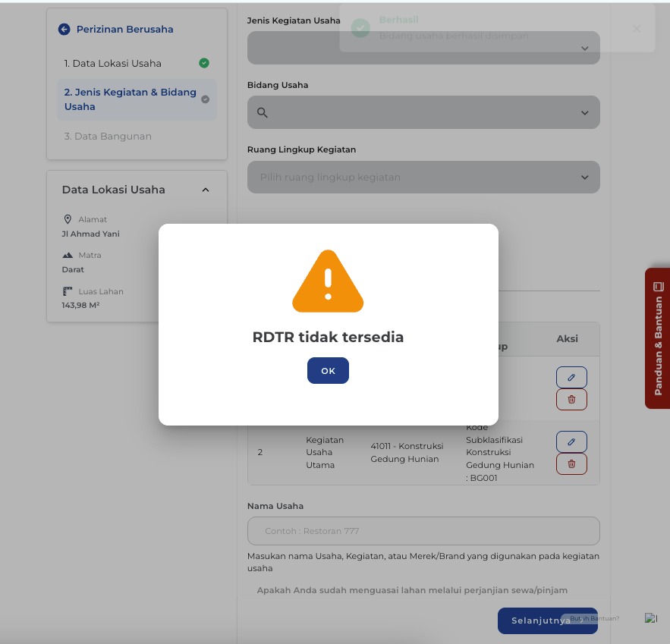Delete the Konstruksi Gedung Hunian row
The width and height of the screenshot is (670, 644).
click(x=571, y=463)
